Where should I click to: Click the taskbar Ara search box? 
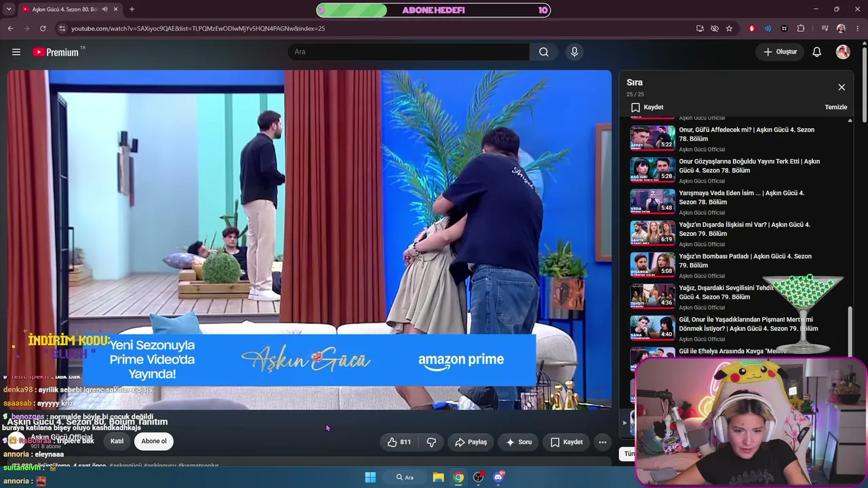pyautogui.click(x=405, y=477)
